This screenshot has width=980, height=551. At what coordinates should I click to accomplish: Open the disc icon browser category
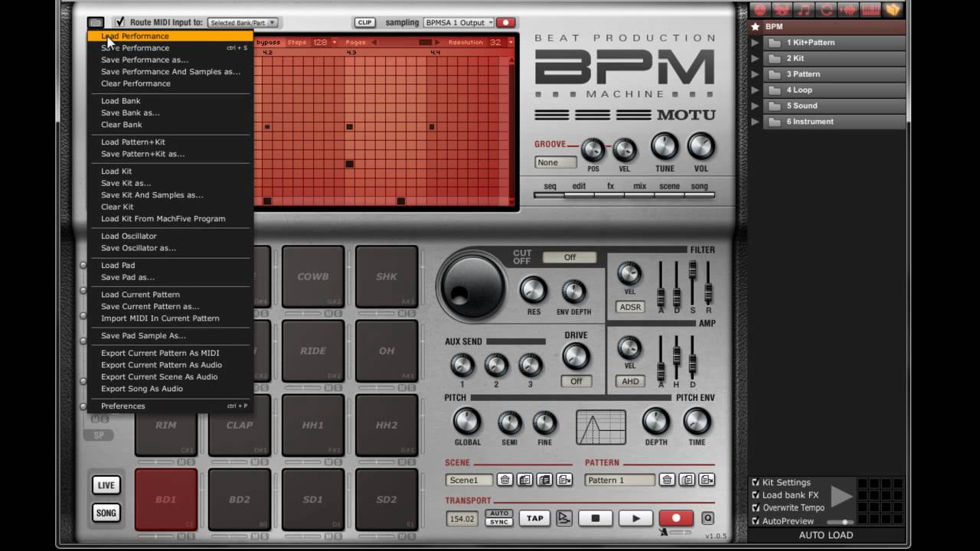759,10
